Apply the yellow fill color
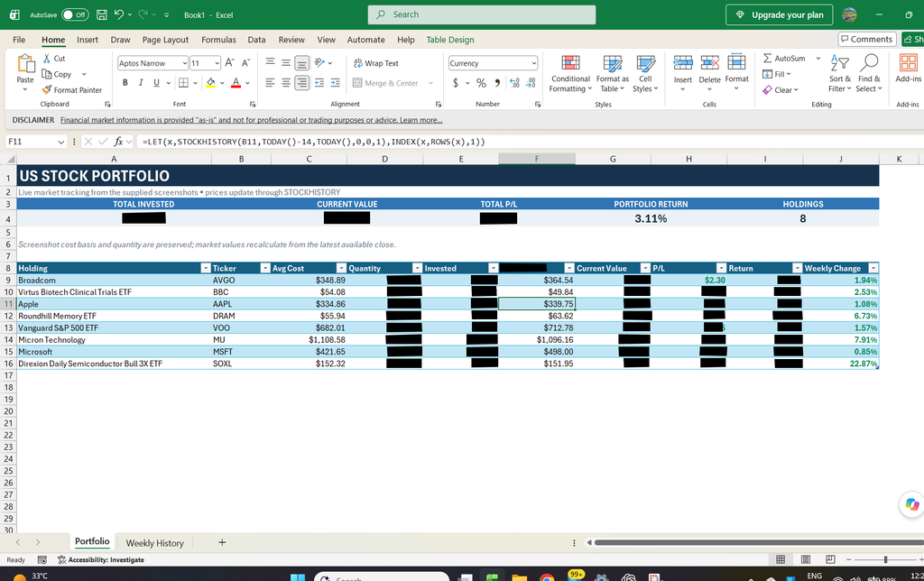 click(210, 83)
